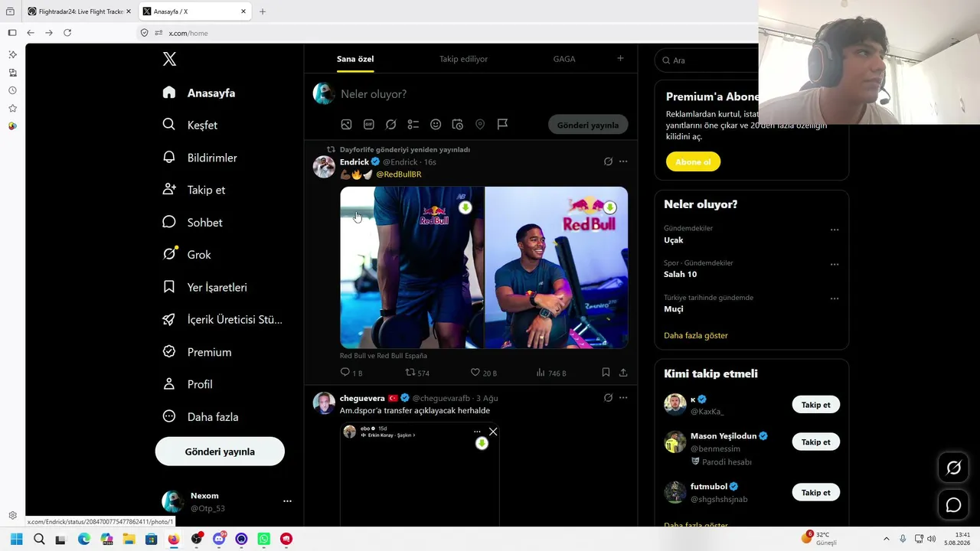Click the yellow Abone ol button

pyautogui.click(x=693, y=162)
